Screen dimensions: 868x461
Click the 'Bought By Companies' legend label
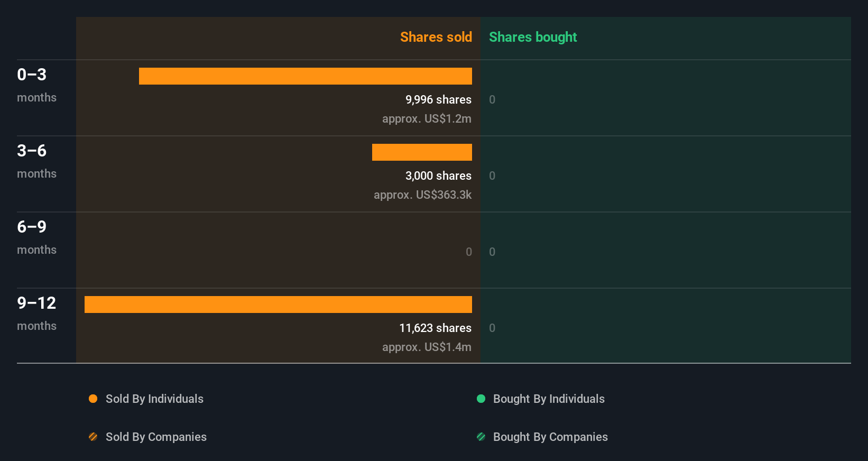[550, 437]
